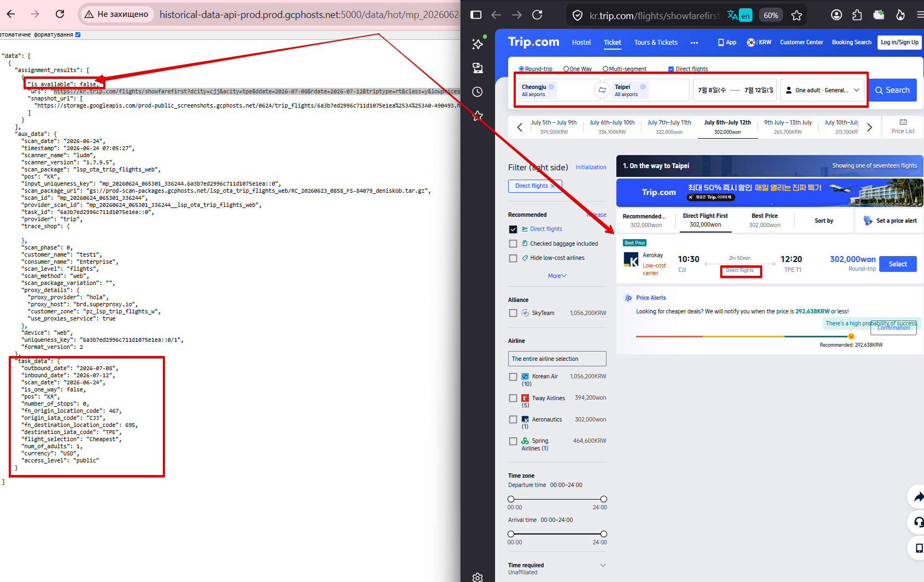Viewport: 924px width, 582px height.
Task: Click the 60% zoom level indicator
Action: point(771,15)
